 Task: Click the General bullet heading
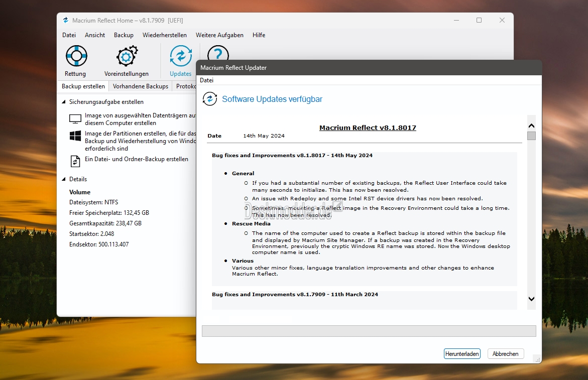[x=243, y=173]
